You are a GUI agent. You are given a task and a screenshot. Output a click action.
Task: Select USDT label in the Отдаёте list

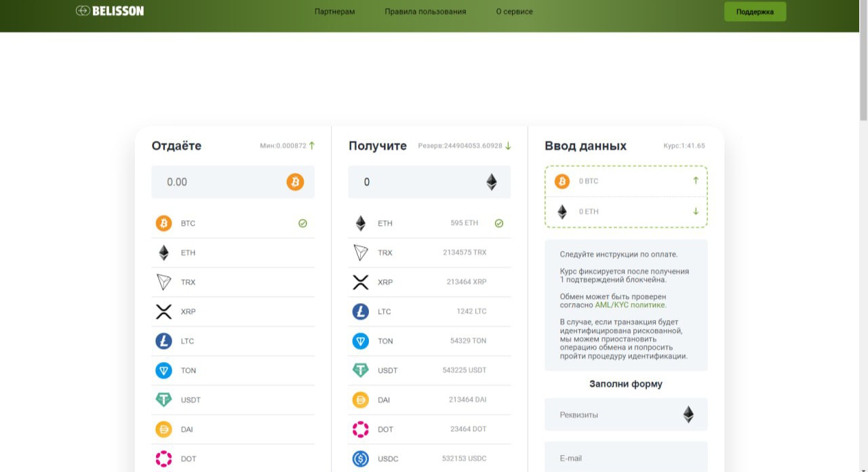(191, 399)
